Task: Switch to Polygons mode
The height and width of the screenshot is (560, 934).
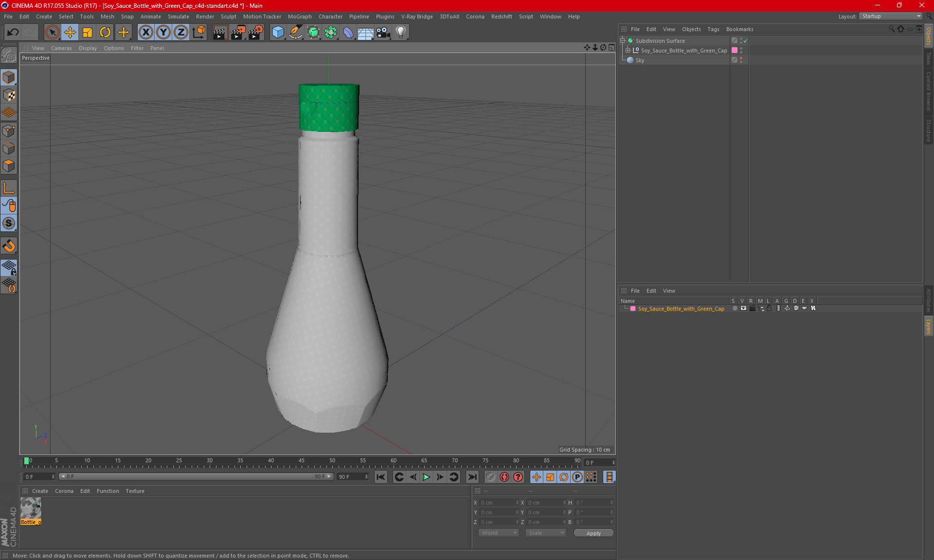Action: 9,166
